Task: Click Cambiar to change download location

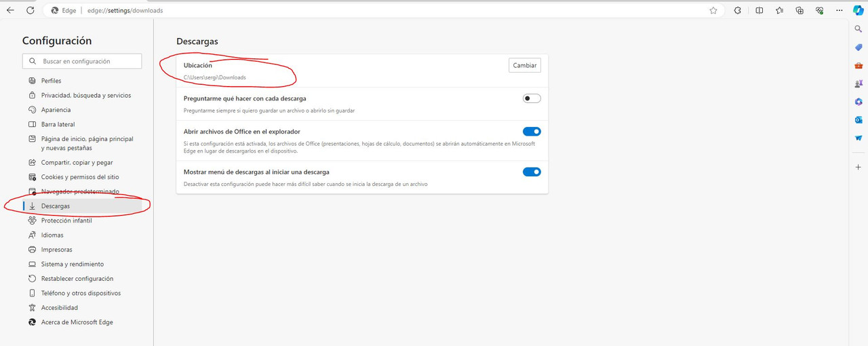Action: point(525,65)
